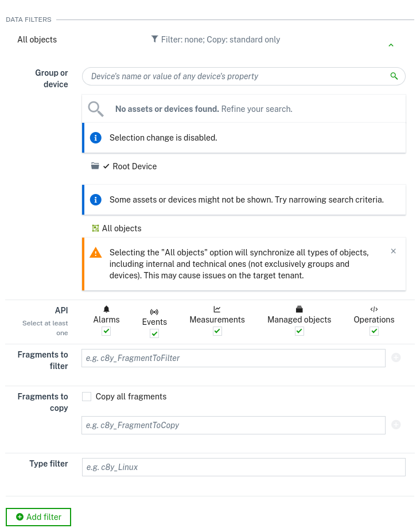Disable the Measurements API checkbox
The height and width of the screenshot is (532, 420).
point(217,331)
